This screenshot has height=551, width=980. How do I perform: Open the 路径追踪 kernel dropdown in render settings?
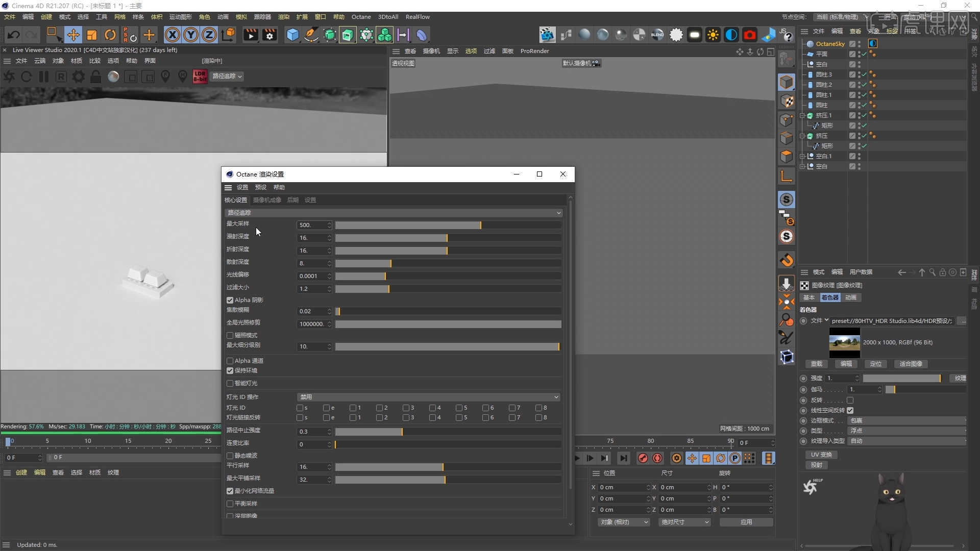(x=394, y=213)
